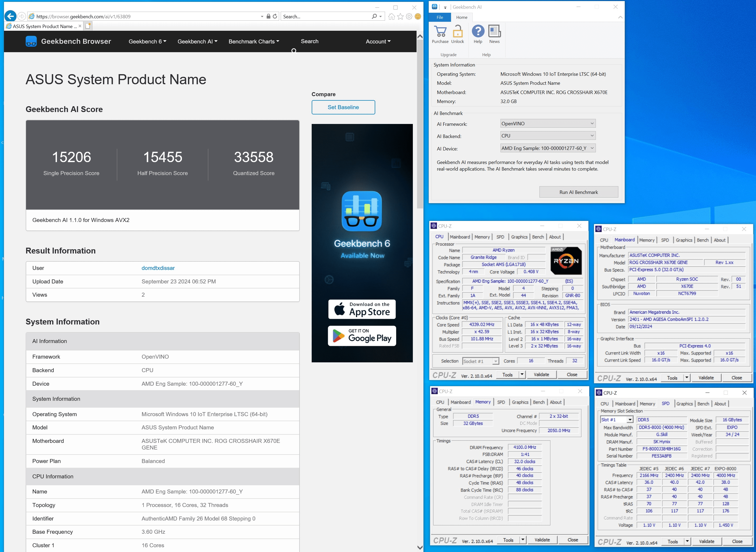Open the Geekbench AI nav dropdown

[198, 41]
